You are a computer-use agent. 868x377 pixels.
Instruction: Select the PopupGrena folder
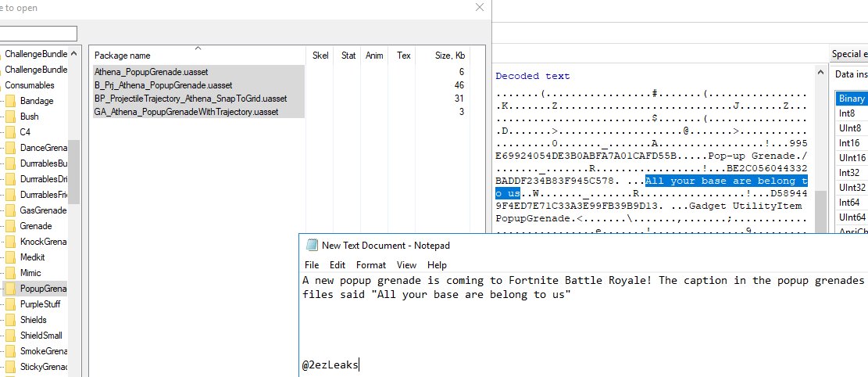point(43,289)
